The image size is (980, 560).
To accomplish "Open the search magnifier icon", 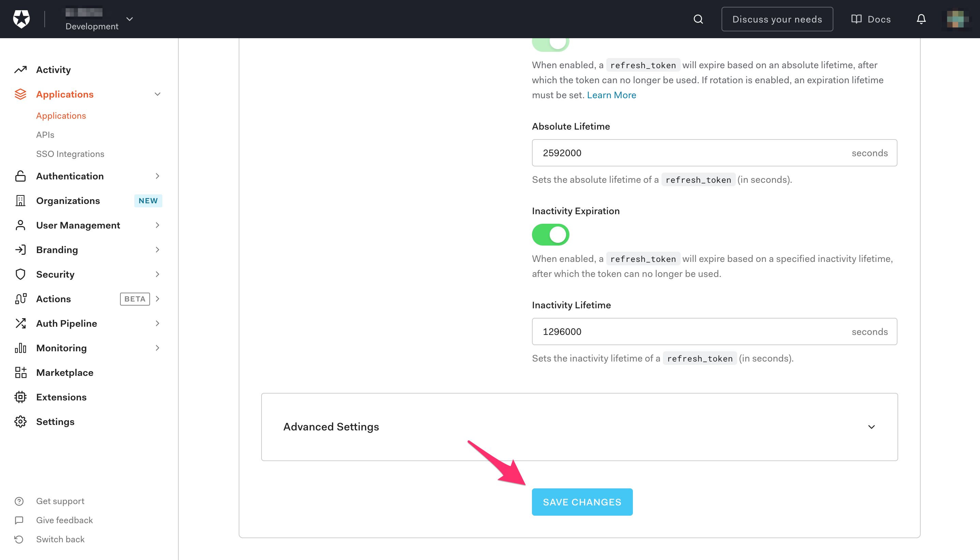I will tap(698, 19).
